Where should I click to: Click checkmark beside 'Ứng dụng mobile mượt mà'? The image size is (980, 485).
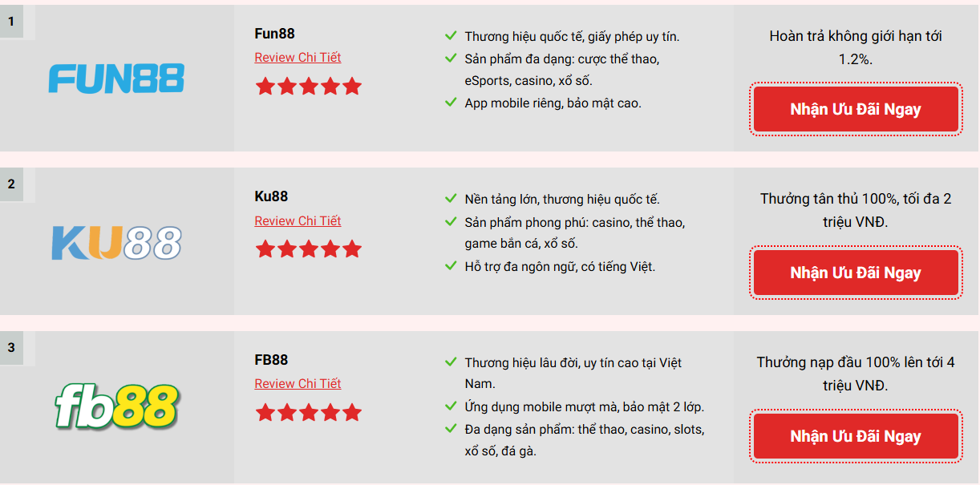click(x=451, y=406)
